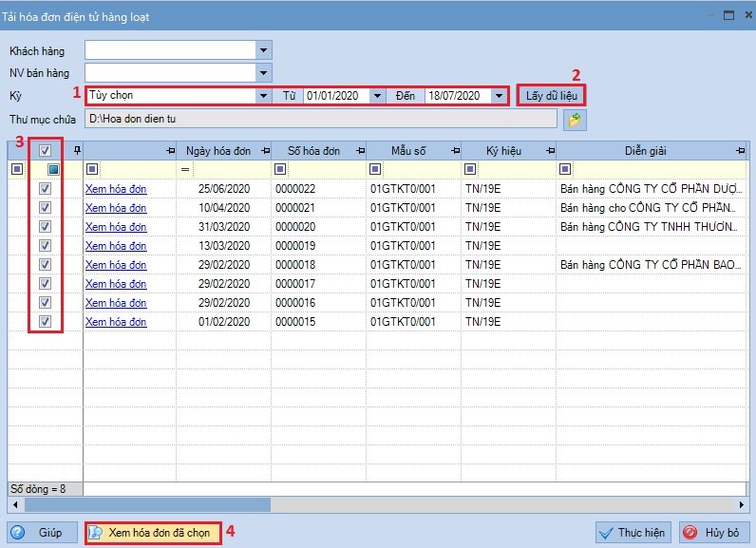Click the scroll left arrow

click(x=15, y=504)
